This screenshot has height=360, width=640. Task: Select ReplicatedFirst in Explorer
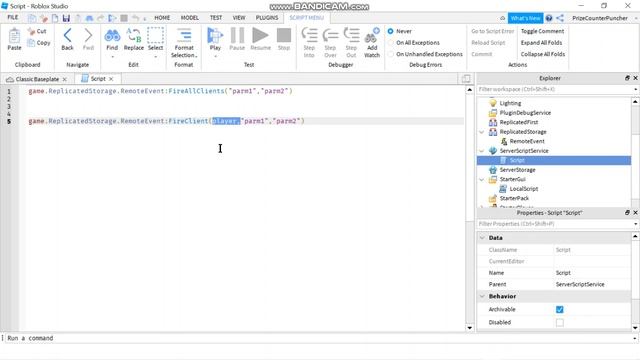tap(518, 122)
